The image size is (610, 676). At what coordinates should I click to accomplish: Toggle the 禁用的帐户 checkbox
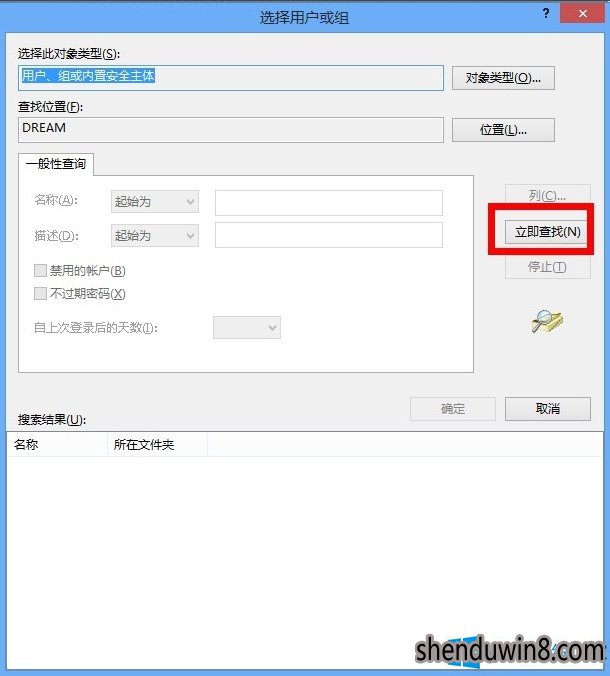point(40,271)
